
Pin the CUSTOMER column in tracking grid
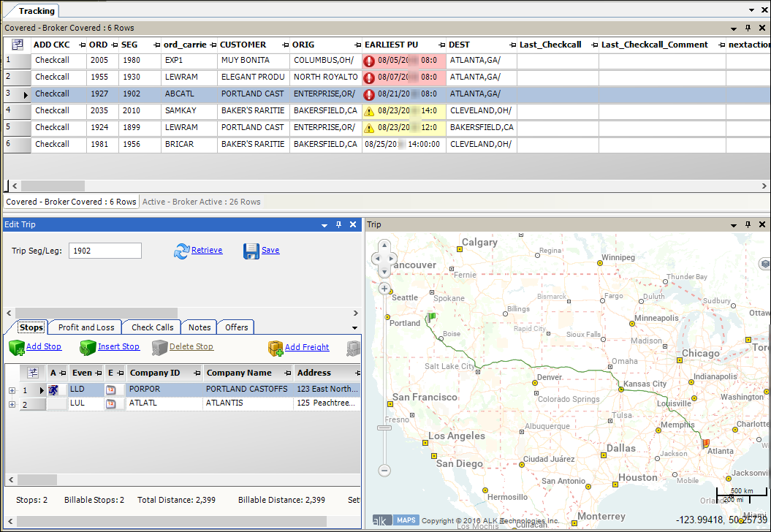coord(284,45)
